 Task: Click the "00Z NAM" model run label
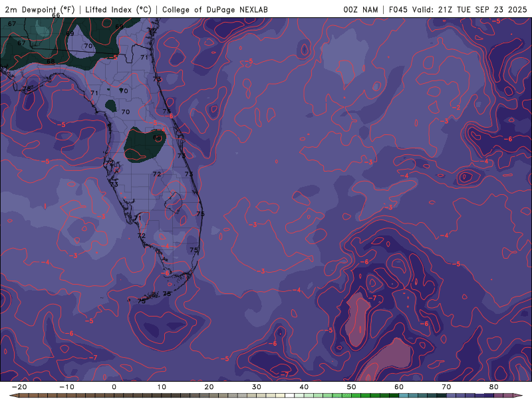coord(360,9)
